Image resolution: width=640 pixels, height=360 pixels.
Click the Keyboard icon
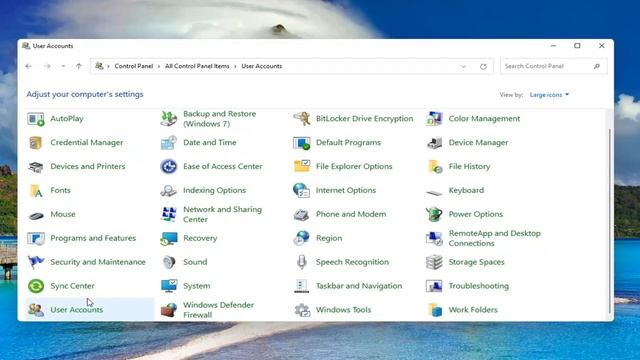tap(434, 192)
